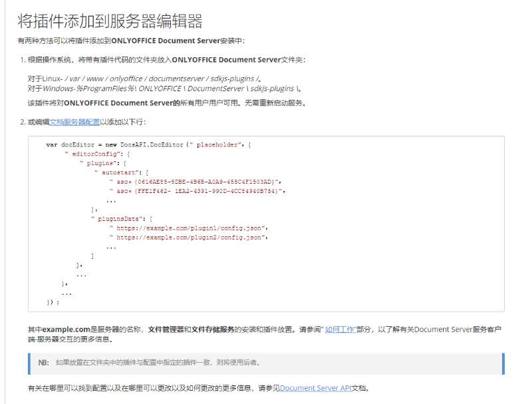Open the 如何工作 link

click(x=340, y=329)
